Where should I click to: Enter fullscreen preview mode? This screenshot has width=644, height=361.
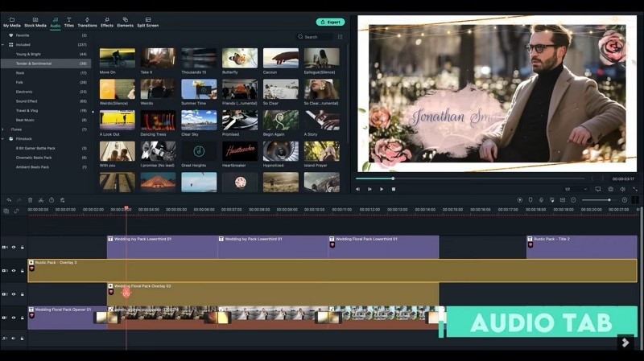(x=635, y=189)
